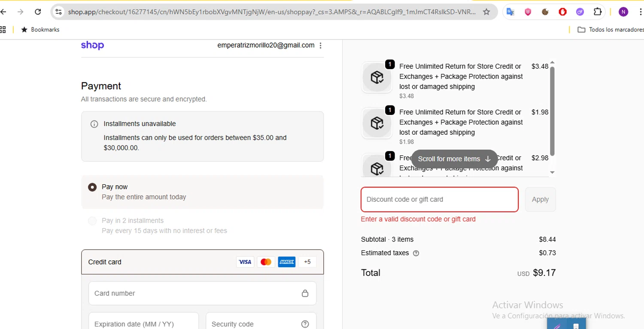Open the uBlock shield extension icon
644x329 pixels.
[x=528, y=12]
